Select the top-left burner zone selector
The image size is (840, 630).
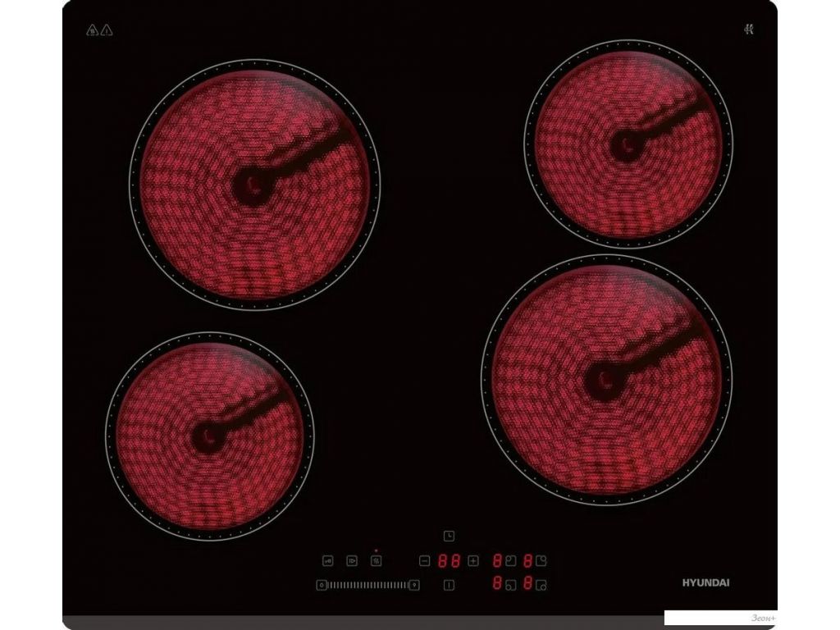point(510,561)
